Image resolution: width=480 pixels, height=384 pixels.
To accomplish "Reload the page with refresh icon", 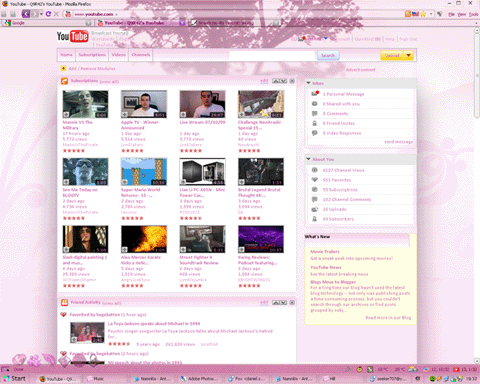I will coord(48,14).
